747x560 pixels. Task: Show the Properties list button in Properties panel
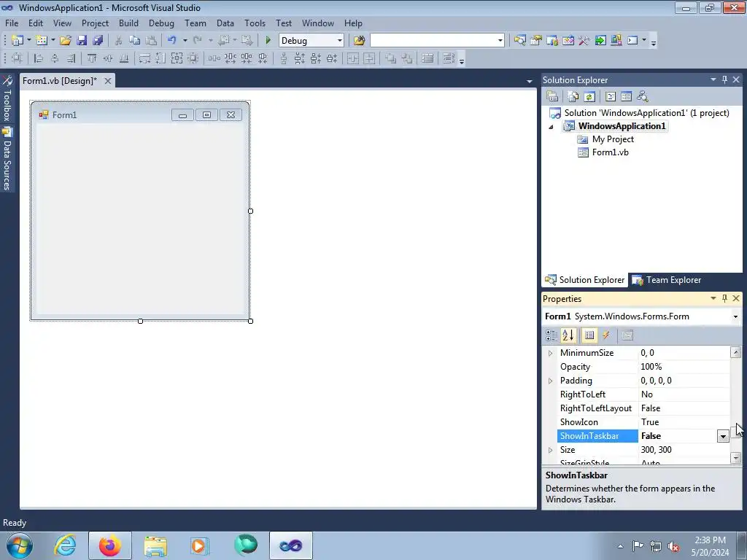589,335
